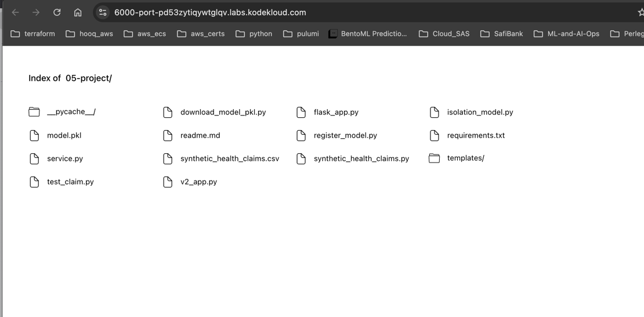
Task: Open the __pycache__/ directory link
Action: click(71, 112)
